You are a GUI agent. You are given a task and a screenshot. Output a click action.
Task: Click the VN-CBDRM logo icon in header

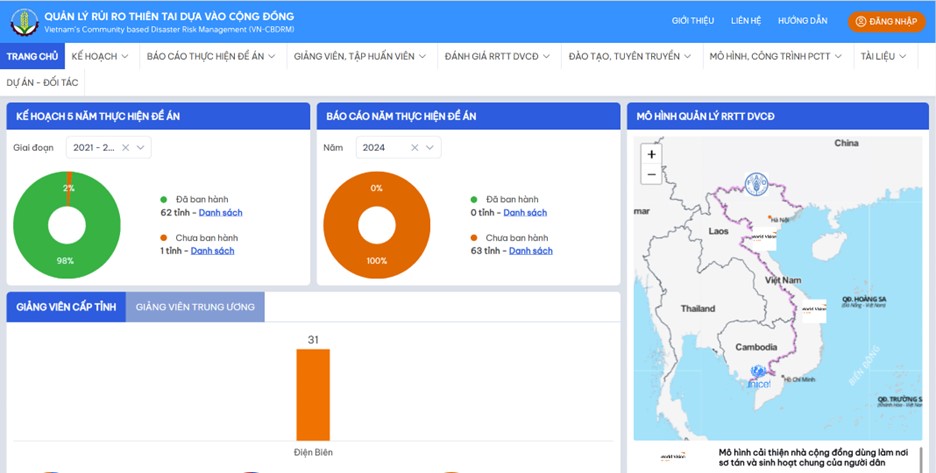tap(24, 20)
